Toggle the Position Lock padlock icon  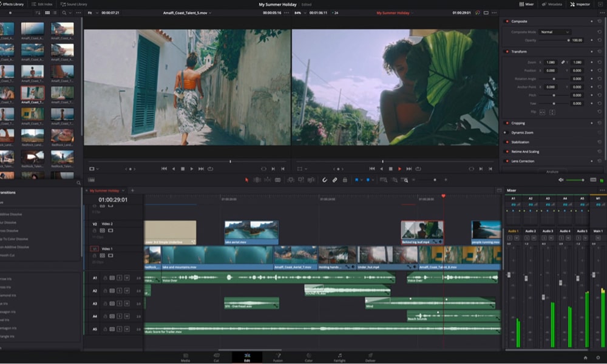coord(345,180)
